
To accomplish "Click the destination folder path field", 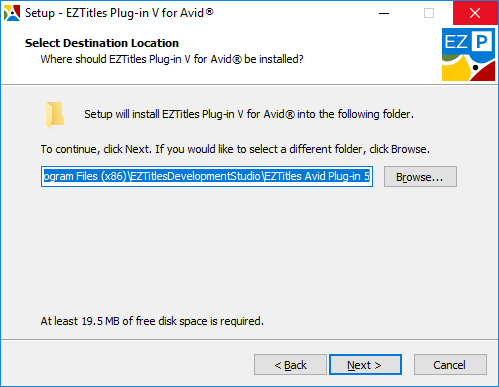I will point(207,176).
